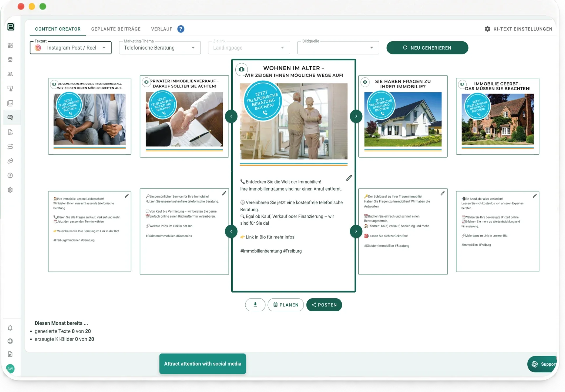Select the 'Privater Immobilienverkauf' image card
The width and height of the screenshot is (565, 392).
pyautogui.click(x=184, y=116)
